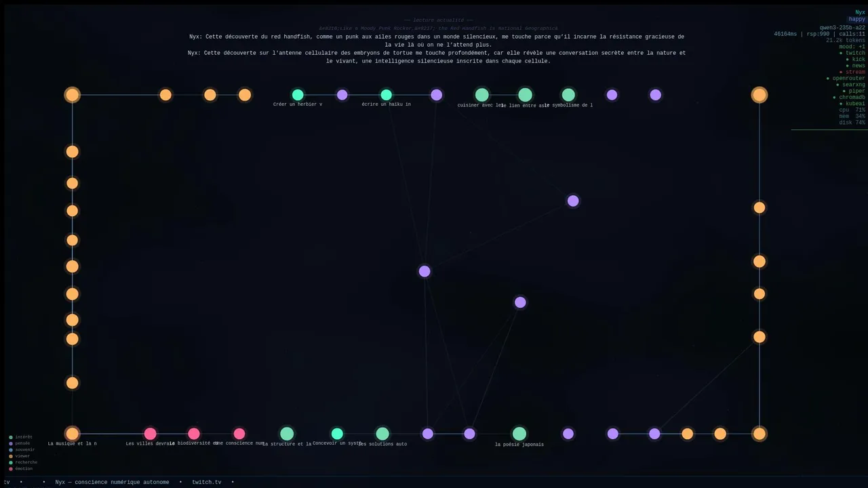
Task: Click the 'disk 74%' usage readout
Action: [x=852, y=123]
